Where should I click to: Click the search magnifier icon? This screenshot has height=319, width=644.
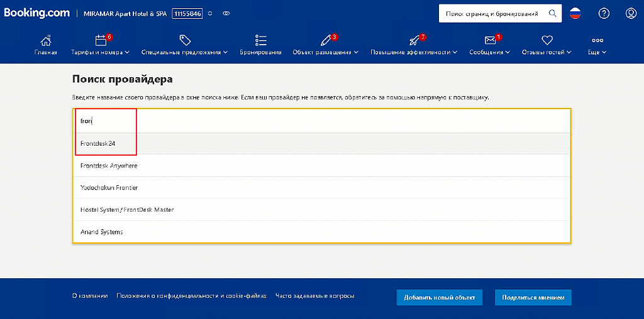553,14
